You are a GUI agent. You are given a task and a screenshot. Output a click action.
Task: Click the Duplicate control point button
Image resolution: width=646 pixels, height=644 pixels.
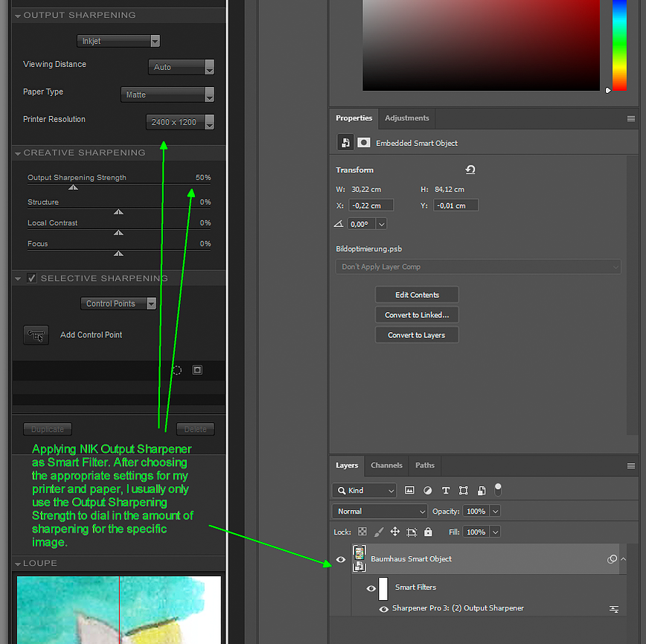click(48, 429)
